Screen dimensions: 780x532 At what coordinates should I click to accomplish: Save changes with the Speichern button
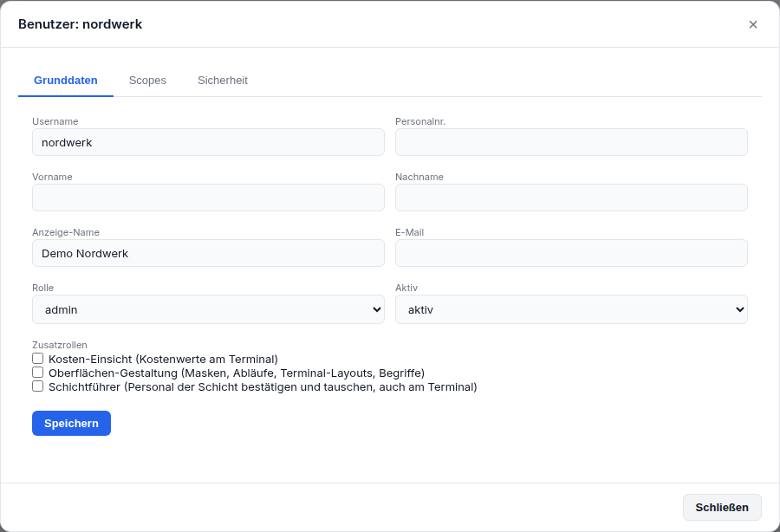72,423
